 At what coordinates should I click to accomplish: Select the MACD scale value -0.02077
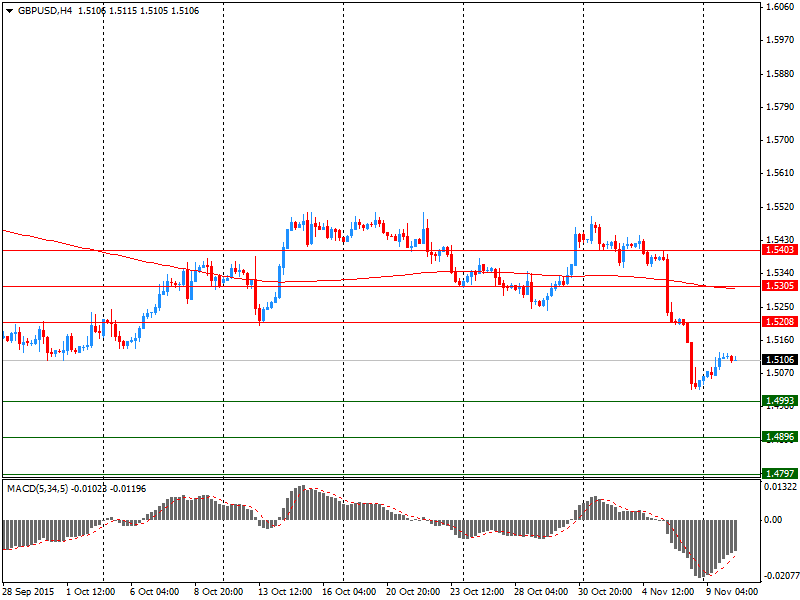[x=780, y=576]
